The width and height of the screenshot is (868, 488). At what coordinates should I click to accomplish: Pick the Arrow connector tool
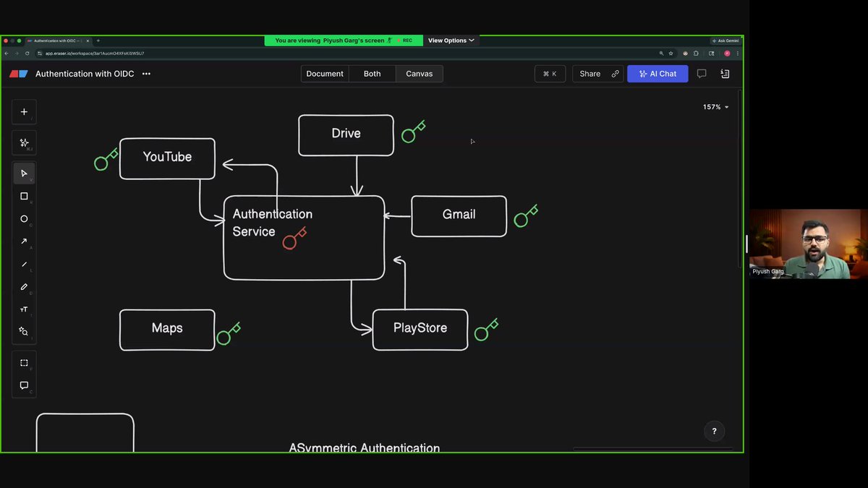click(x=24, y=241)
